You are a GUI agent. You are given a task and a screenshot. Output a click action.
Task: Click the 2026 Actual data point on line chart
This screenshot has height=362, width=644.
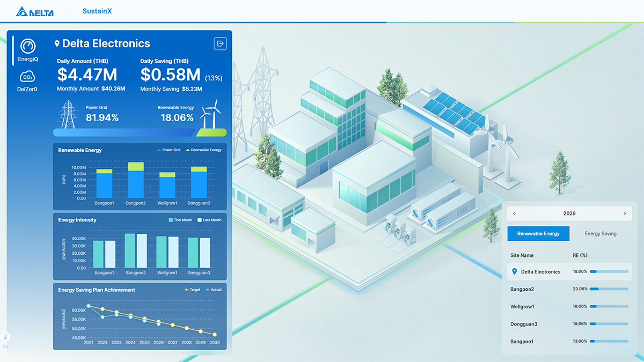click(158, 324)
